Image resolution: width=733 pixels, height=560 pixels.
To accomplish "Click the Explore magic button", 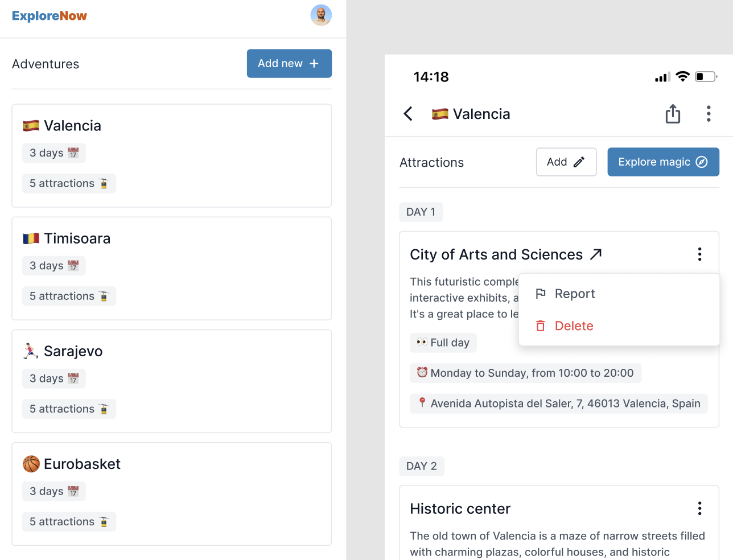I will 663,162.
